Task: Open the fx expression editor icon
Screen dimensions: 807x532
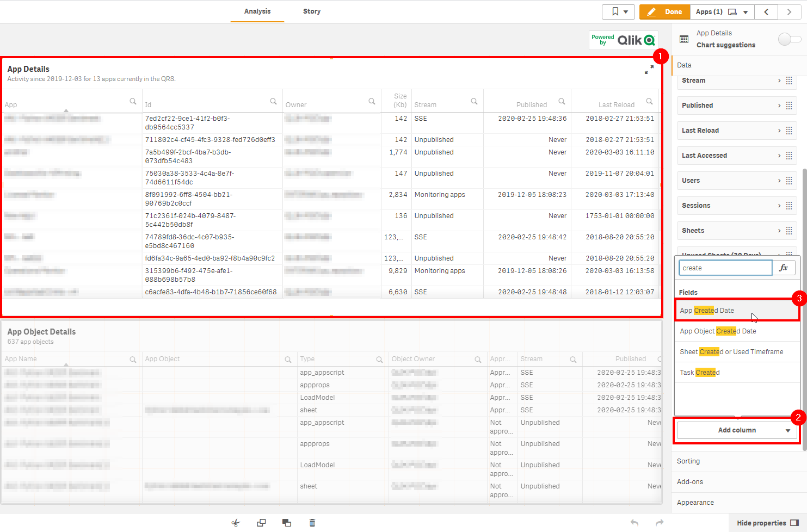Action: [x=784, y=268]
